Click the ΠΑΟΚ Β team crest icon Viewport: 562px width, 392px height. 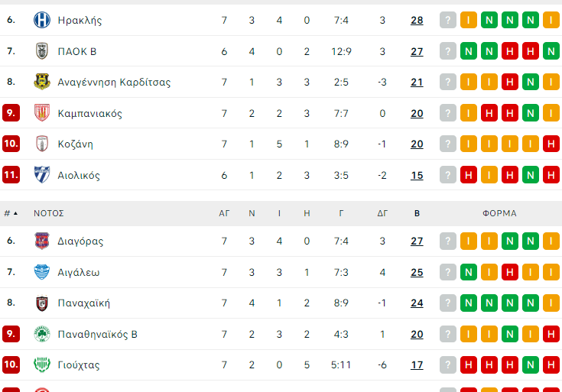tap(41, 52)
